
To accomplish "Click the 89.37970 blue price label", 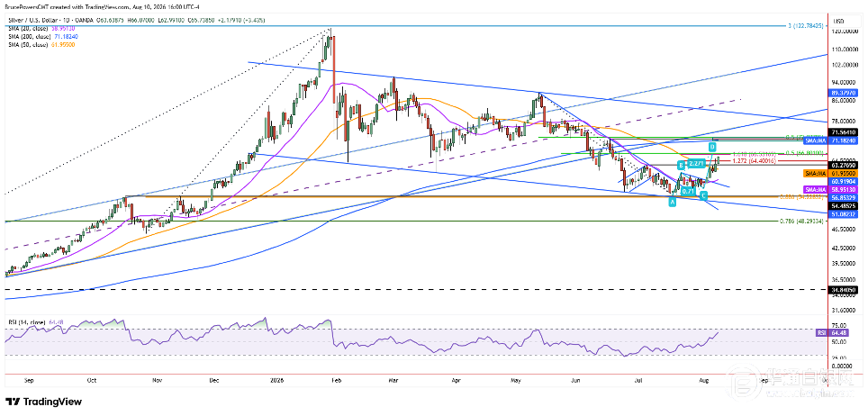I will pos(845,93).
